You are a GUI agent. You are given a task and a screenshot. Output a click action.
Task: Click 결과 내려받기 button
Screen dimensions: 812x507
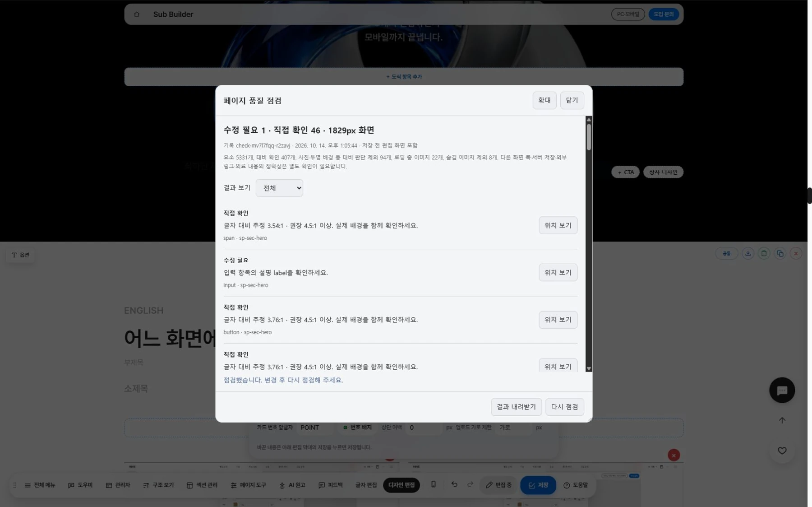[x=516, y=407]
